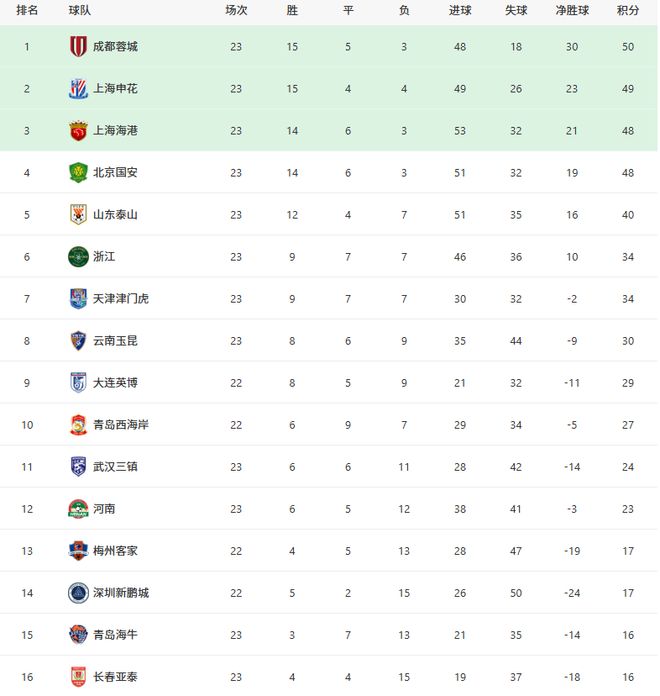
Task: Select the 河南 team name
Action: click(x=103, y=509)
